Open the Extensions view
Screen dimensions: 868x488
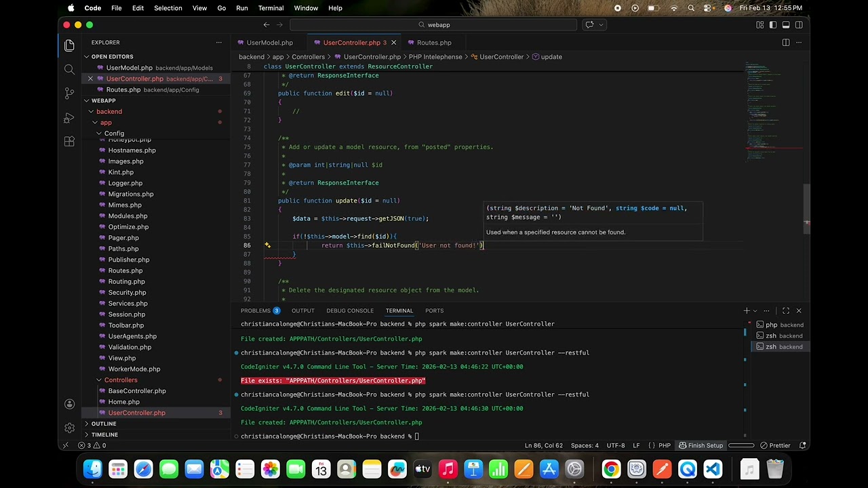pos(69,142)
